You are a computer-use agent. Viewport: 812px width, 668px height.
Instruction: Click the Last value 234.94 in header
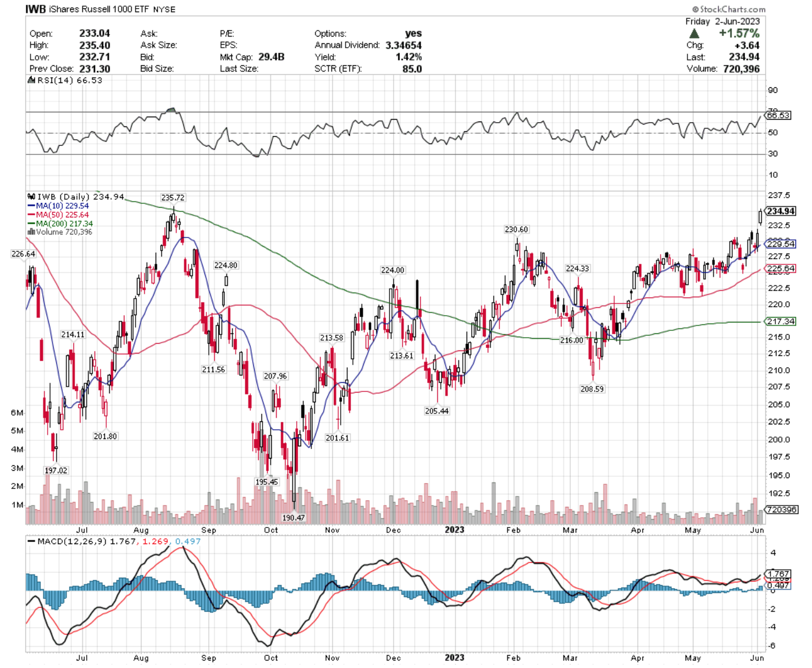click(744, 57)
